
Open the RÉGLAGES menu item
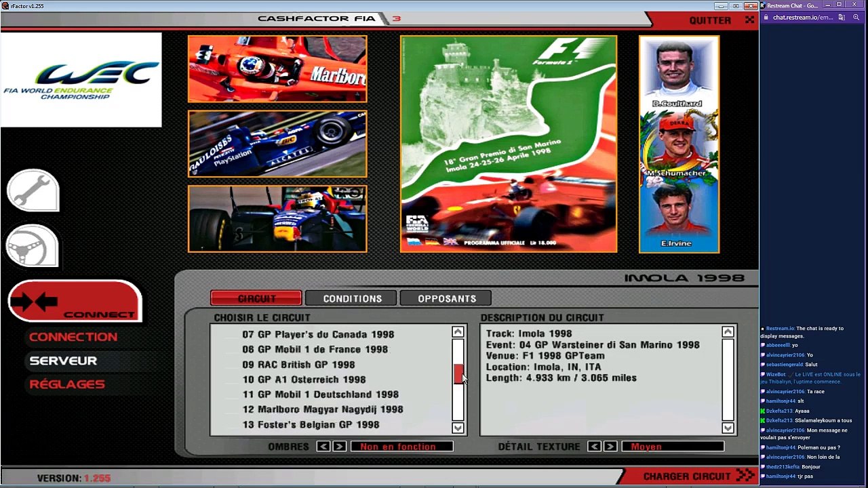point(67,384)
